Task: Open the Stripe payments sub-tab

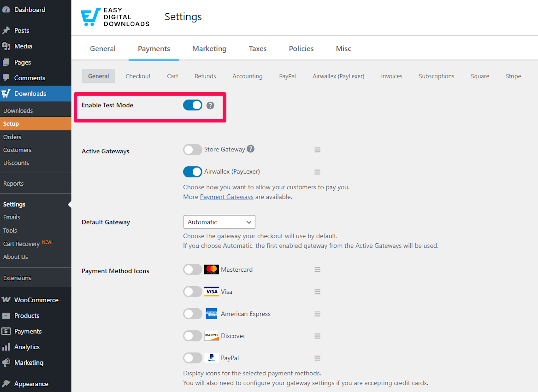Action: 513,76
